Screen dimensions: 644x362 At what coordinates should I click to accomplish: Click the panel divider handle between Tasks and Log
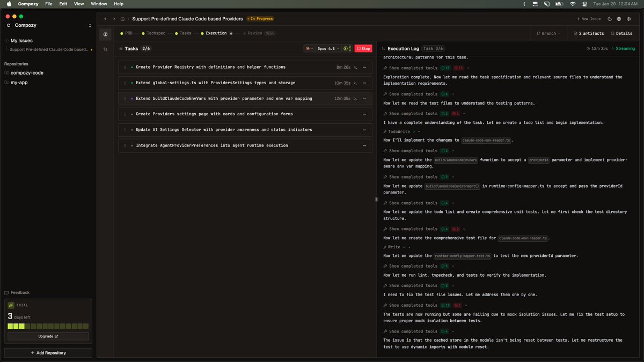coord(376,199)
